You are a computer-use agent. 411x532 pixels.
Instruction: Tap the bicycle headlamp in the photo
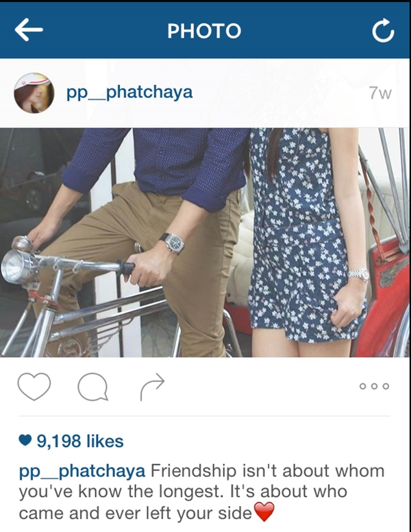click(x=19, y=266)
